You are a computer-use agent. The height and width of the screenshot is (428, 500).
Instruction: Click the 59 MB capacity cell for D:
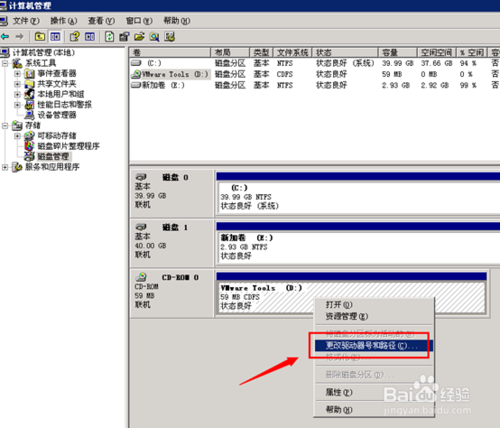392,74
